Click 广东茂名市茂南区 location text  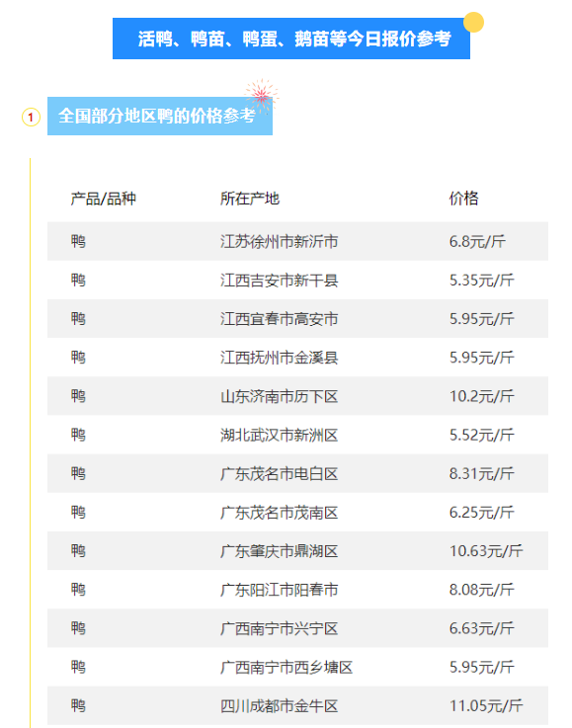point(279,513)
